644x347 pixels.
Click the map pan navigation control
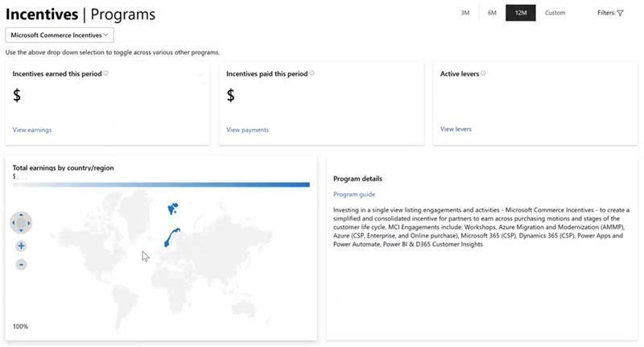(21, 223)
